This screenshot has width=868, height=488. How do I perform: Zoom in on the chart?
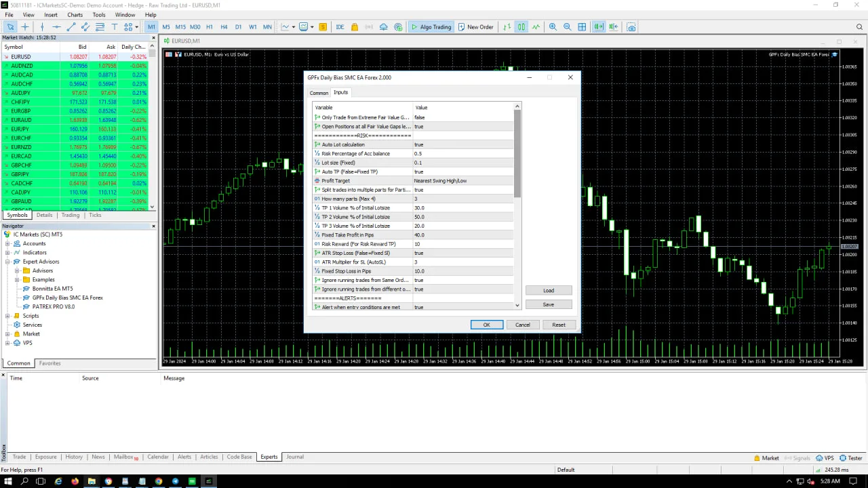(x=553, y=27)
